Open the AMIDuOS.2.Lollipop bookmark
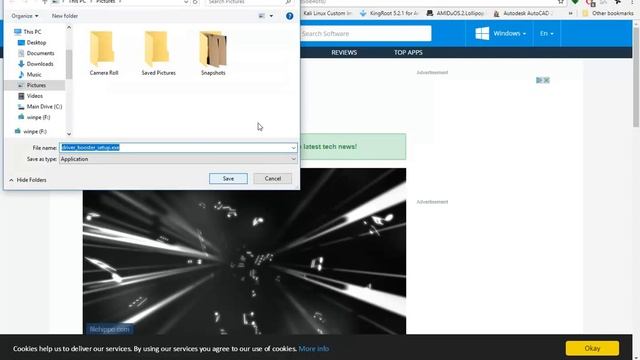Screen dimensions: 640x360 coord(455,13)
